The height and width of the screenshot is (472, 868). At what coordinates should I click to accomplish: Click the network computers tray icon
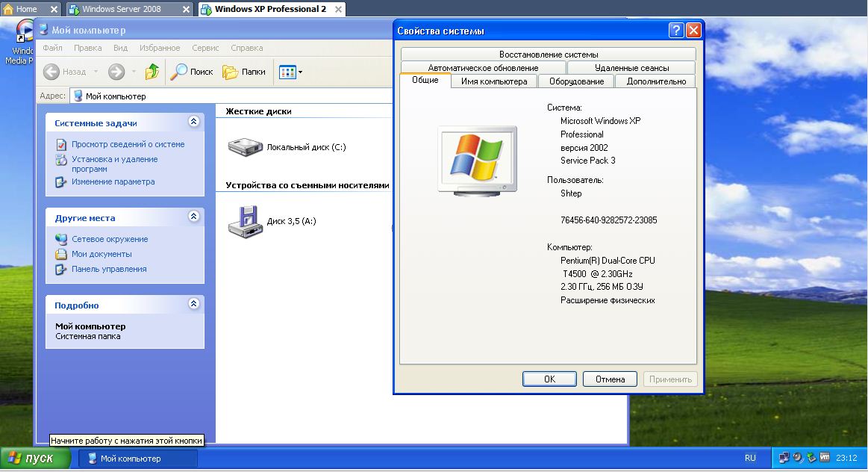pos(784,458)
